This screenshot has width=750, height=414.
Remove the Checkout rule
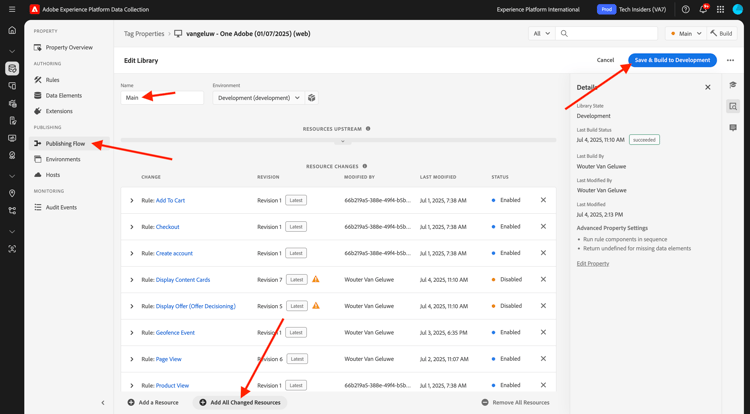[x=543, y=226]
